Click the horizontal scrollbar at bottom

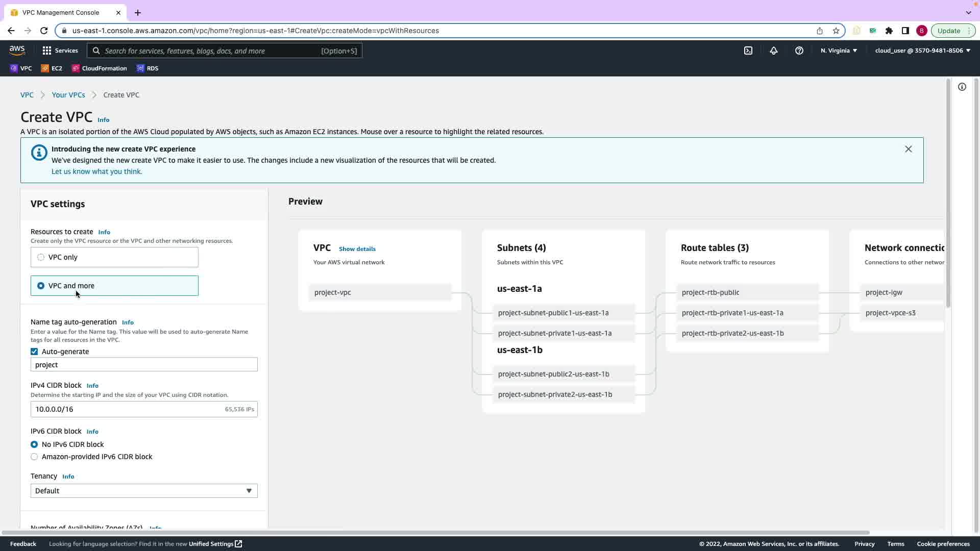(x=434, y=533)
